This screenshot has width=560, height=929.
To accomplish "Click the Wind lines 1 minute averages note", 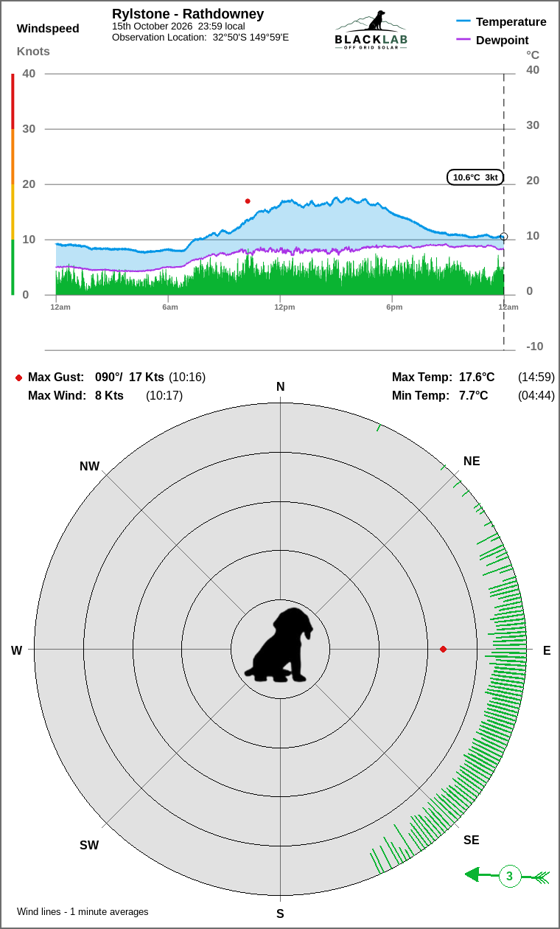I will pyautogui.click(x=83, y=911).
